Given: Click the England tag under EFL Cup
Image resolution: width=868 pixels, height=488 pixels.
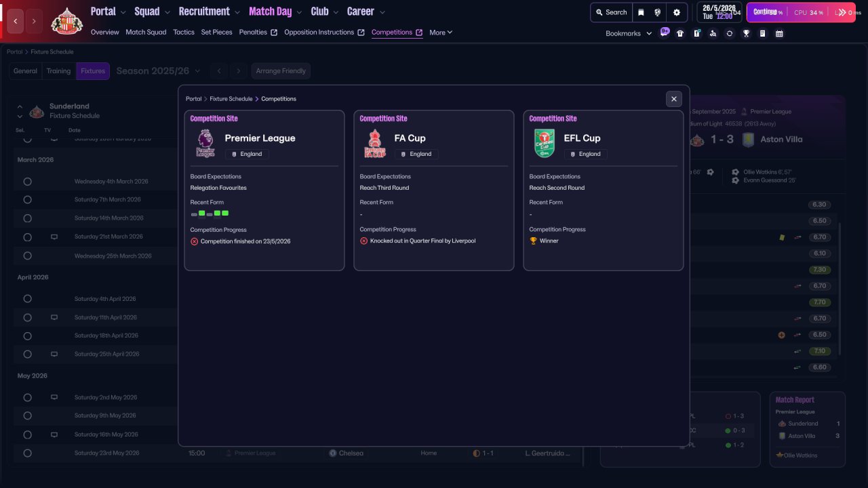Looking at the screenshot, I should pyautogui.click(x=586, y=154).
